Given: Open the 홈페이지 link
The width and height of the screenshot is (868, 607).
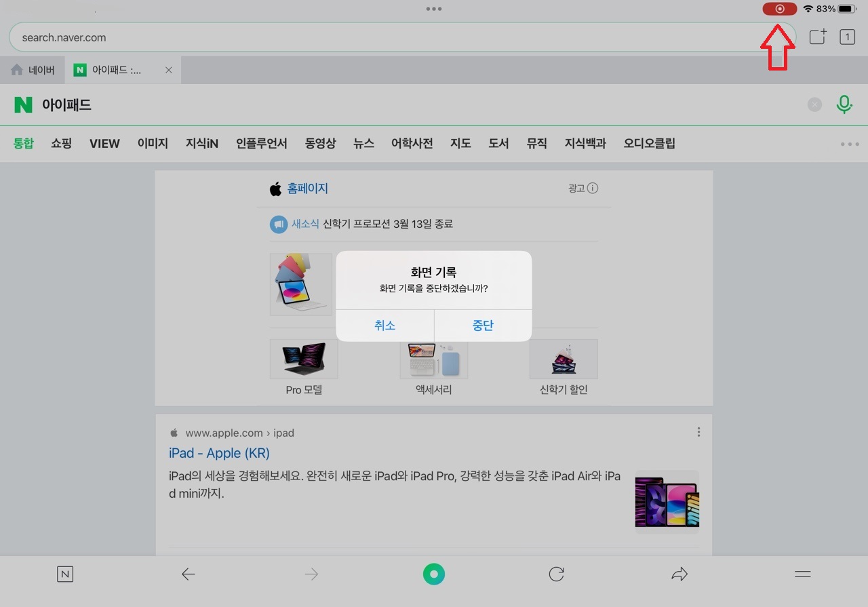Looking at the screenshot, I should click(x=308, y=189).
